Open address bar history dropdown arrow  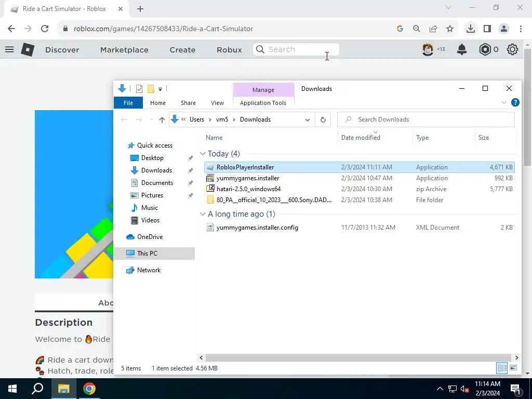pos(308,120)
